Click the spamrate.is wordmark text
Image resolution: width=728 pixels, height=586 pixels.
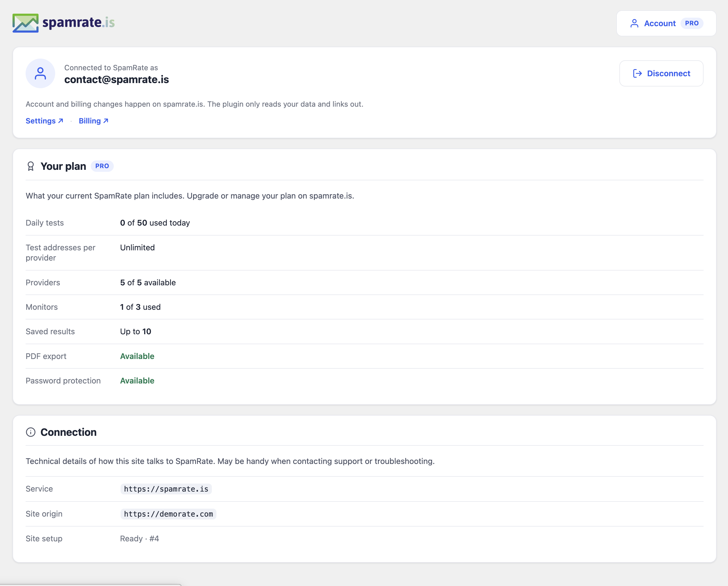coord(78,23)
